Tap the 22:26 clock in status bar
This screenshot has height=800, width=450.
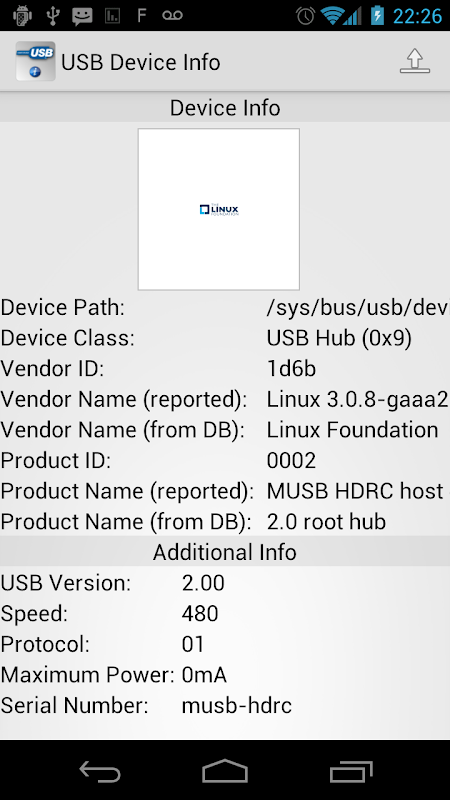coord(417,16)
